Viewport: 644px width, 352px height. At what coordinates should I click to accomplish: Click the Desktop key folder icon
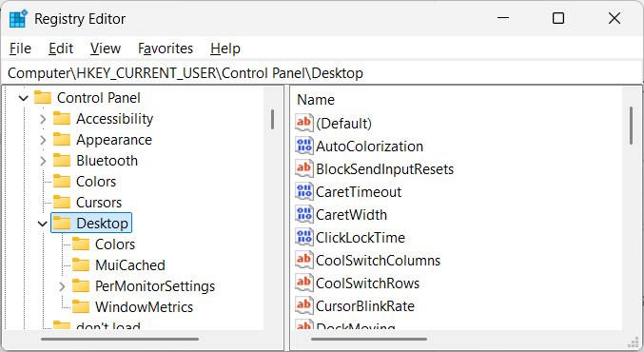pyautogui.click(x=62, y=224)
